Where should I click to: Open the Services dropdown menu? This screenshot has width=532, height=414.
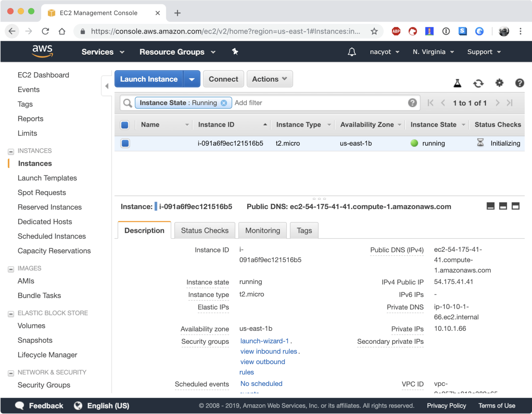[103, 52]
